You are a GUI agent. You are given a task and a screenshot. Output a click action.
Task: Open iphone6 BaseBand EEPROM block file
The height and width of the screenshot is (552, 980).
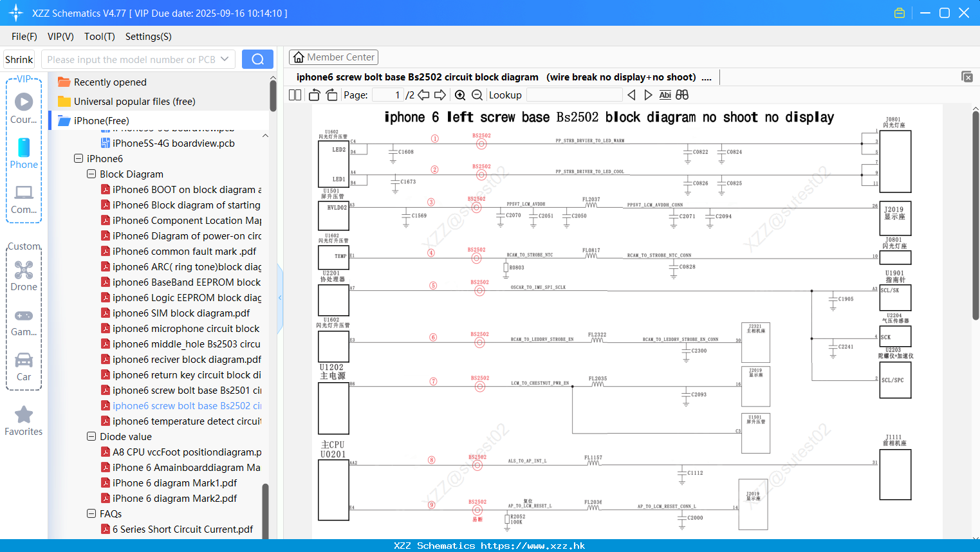[x=181, y=282]
